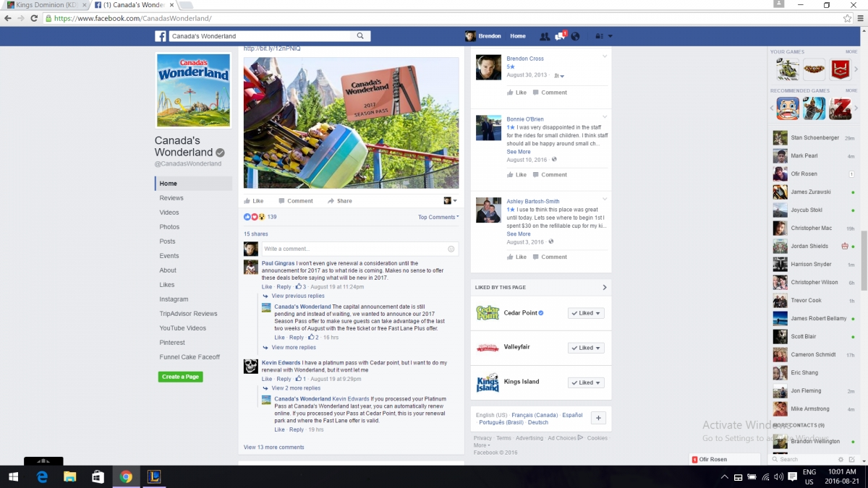The image size is (868, 488).
Task: Click View previous replies link
Action: pos(298,296)
